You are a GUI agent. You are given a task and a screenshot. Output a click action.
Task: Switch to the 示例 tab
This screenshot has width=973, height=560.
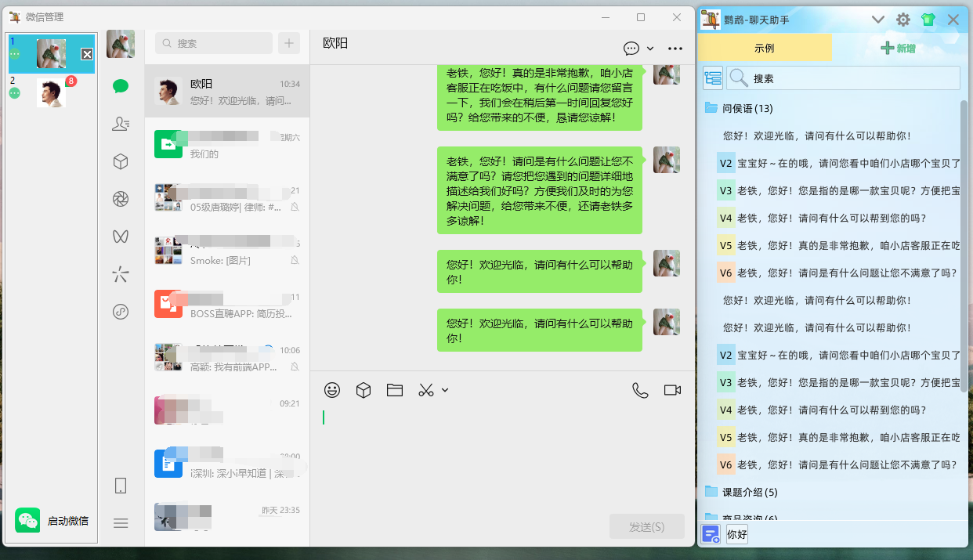pos(765,48)
